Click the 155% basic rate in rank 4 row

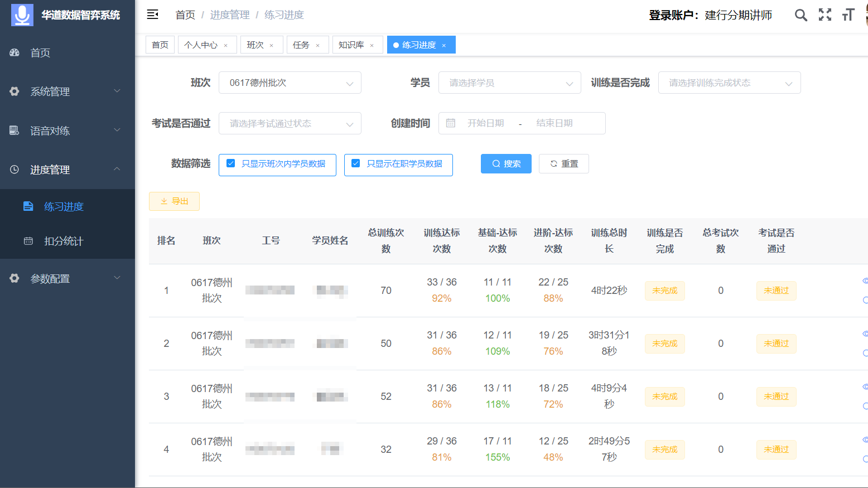pos(498,457)
